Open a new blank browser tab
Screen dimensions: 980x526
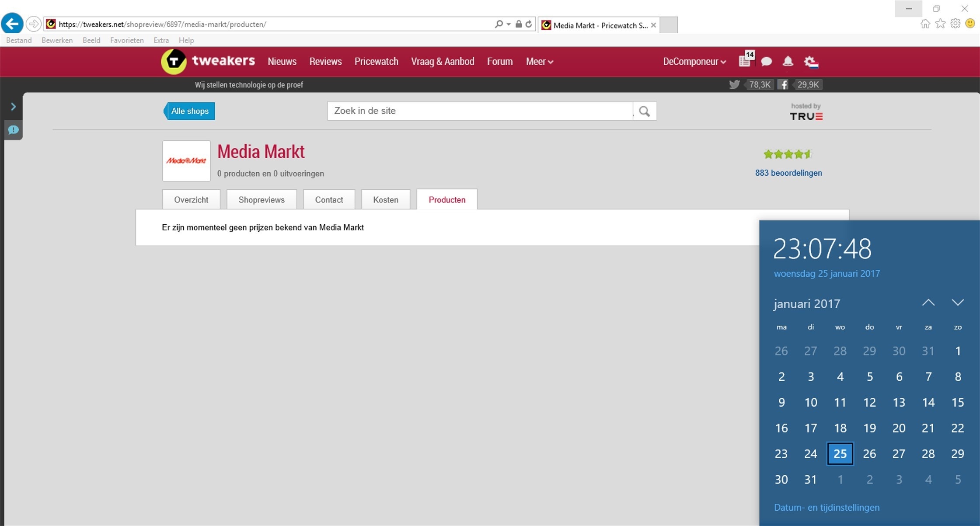pyautogui.click(x=669, y=25)
